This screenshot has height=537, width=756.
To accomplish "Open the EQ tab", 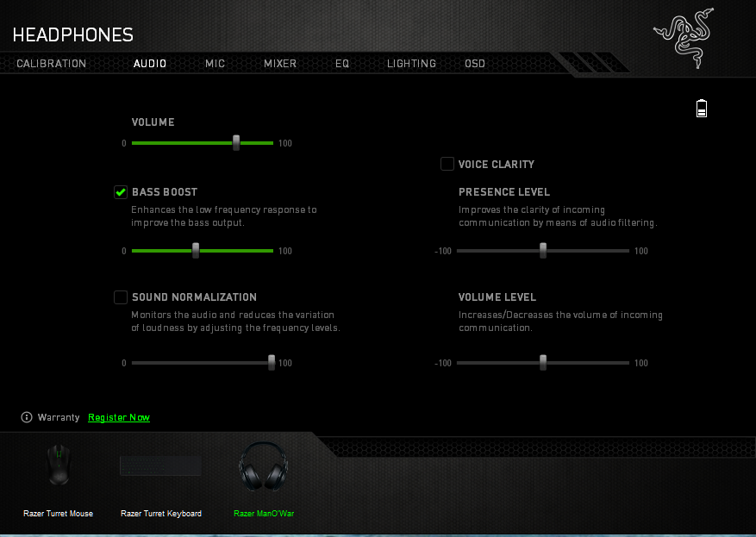I will (x=342, y=64).
